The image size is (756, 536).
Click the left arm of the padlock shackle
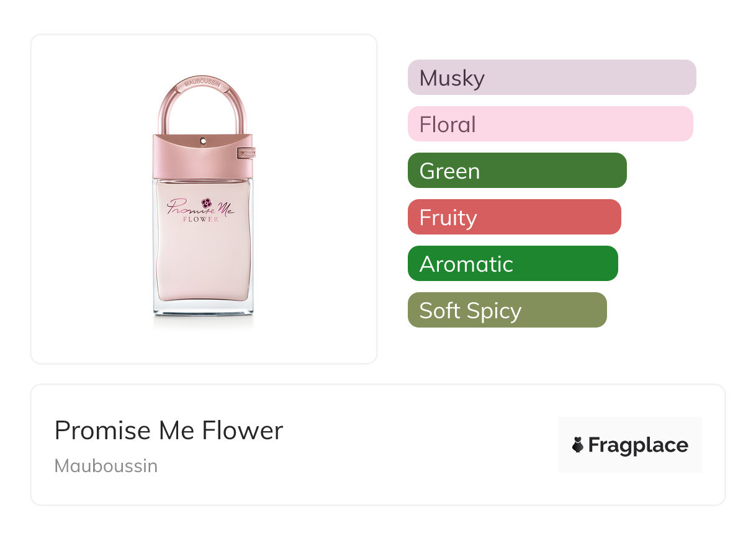click(x=164, y=115)
